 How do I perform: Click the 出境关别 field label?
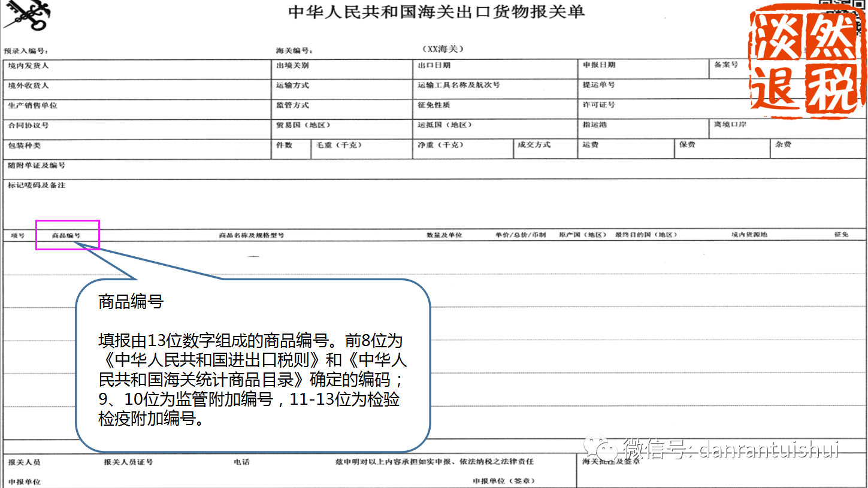point(292,65)
